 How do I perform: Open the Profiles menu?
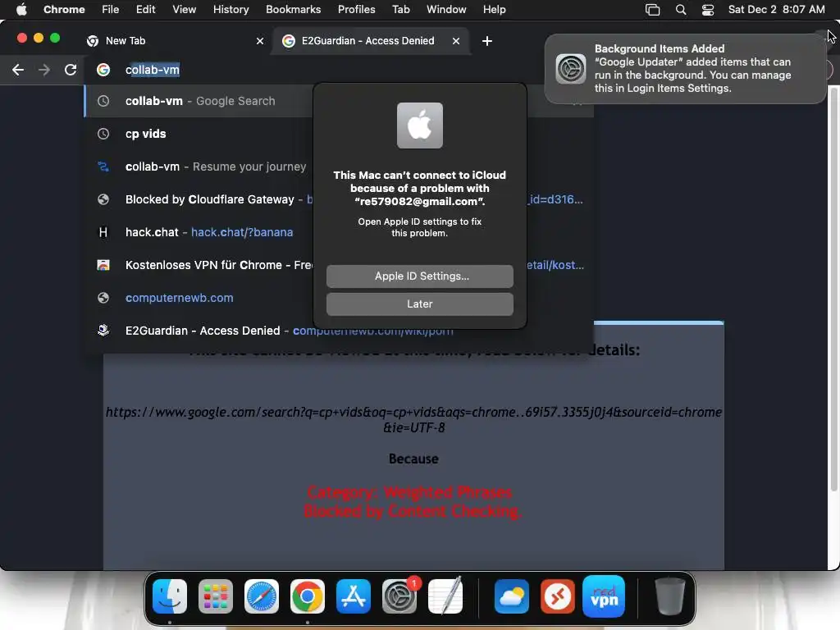coord(356,10)
